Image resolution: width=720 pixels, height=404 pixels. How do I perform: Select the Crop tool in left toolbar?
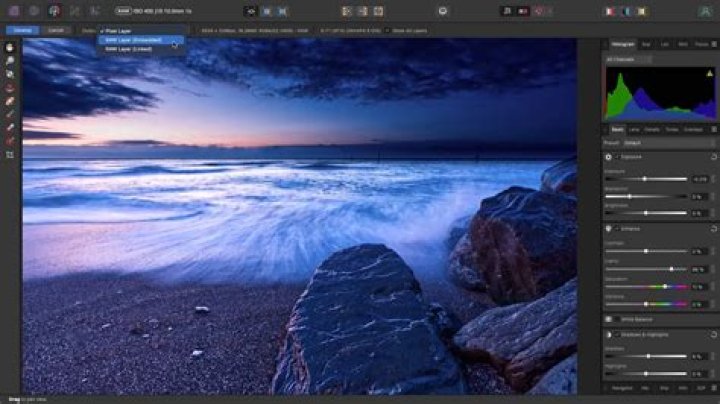[10, 155]
